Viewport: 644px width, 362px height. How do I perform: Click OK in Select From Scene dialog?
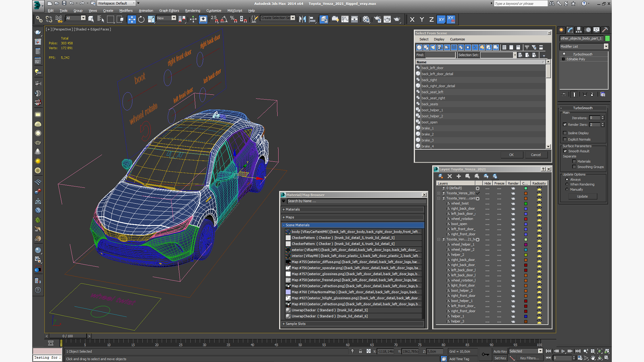(511, 155)
